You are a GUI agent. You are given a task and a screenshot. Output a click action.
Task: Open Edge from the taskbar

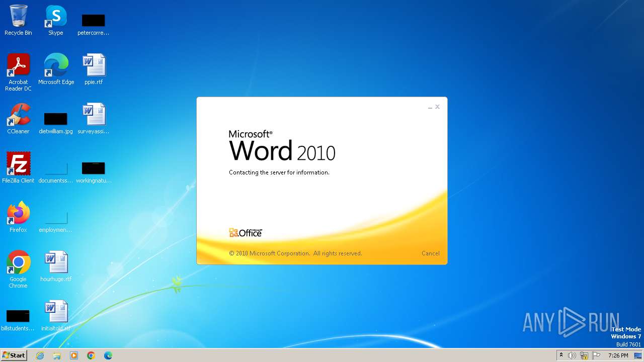point(108,355)
